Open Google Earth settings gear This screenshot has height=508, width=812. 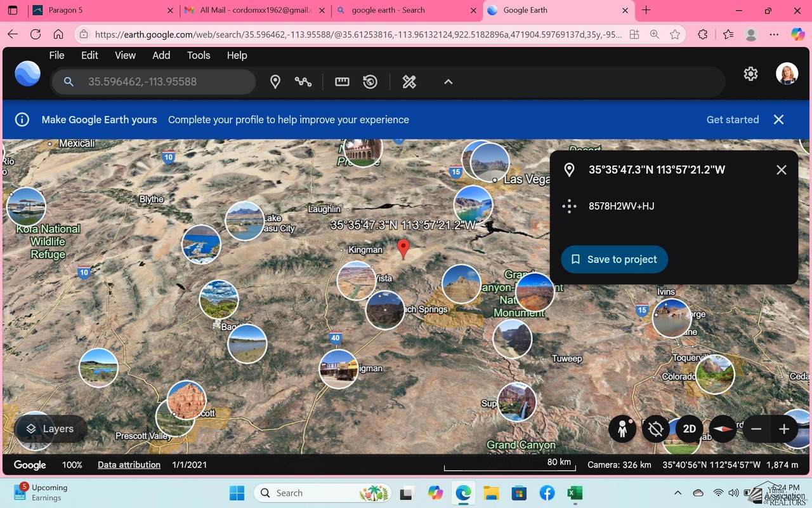tap(750, 74)
